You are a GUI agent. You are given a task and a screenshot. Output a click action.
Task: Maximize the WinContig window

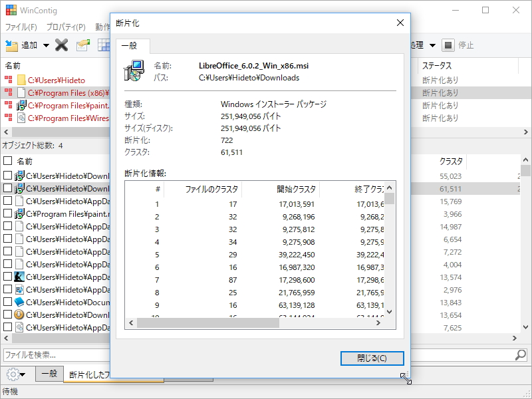tap(485, 10)
